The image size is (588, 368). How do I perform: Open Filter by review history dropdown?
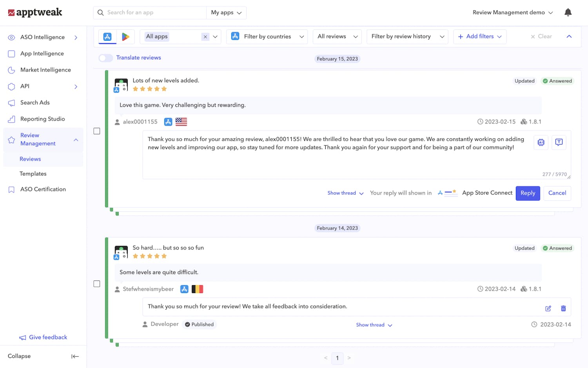[x=407, y=36]
